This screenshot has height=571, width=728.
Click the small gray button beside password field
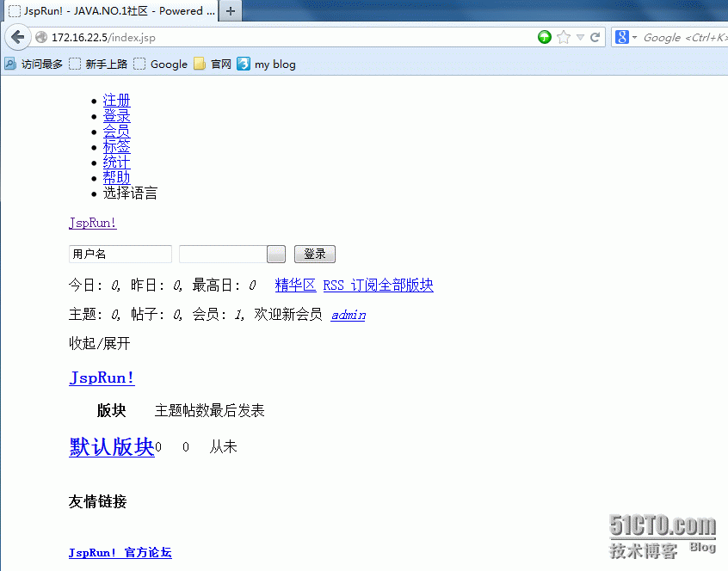click(276, 255)
